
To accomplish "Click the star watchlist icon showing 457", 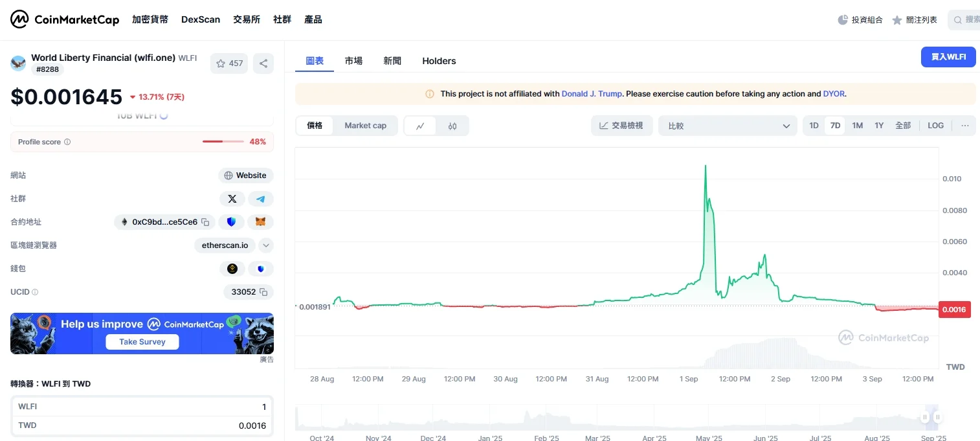I will coord(229,63).
